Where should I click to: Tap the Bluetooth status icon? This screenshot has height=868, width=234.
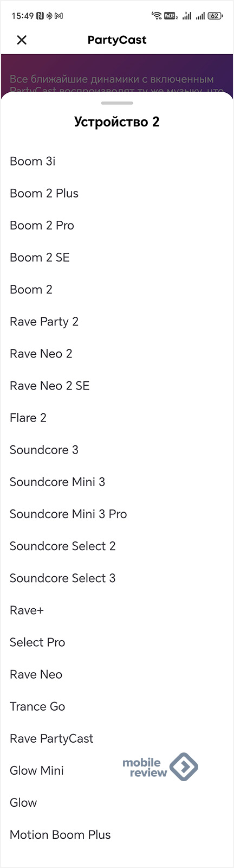[x=49, y=16]
